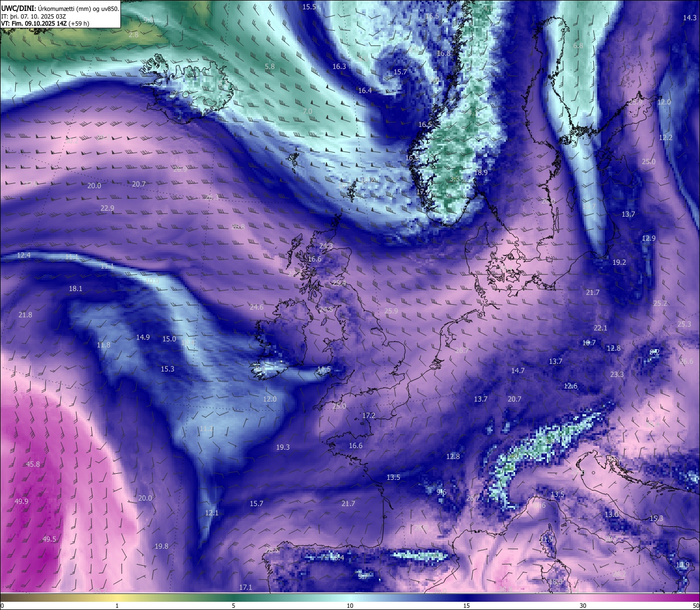700x610 pixels.
Task: Click the 17.1 value at the bottom edge
Action: [x=246, y=587]
